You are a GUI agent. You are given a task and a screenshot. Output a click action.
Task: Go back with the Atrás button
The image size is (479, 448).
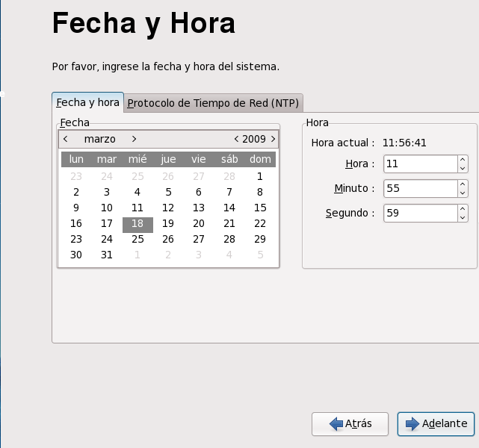click(x=350, y=424)
